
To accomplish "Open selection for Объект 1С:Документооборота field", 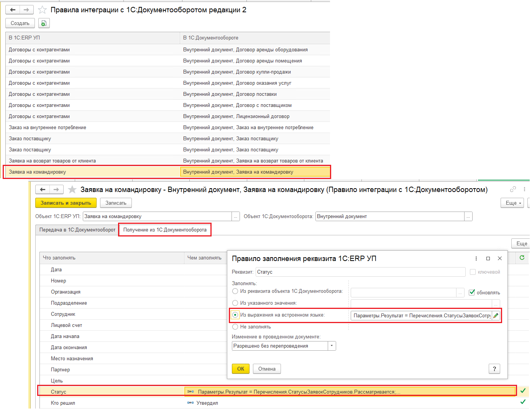I will coord(468,217).
